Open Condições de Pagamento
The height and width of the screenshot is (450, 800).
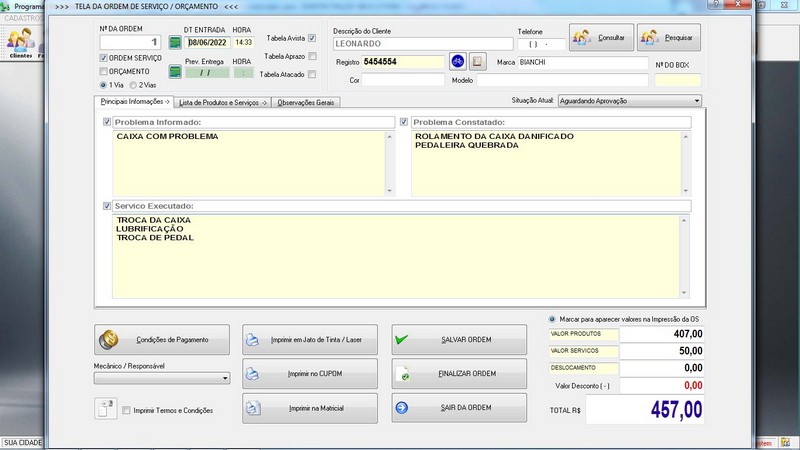(162, 340)
